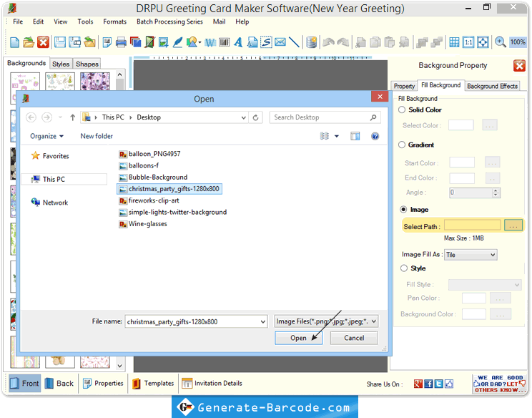The width and height of the screenshot is (532, 418).
Task: Select the Gradient radio button
Action: (x=402, y=145)
